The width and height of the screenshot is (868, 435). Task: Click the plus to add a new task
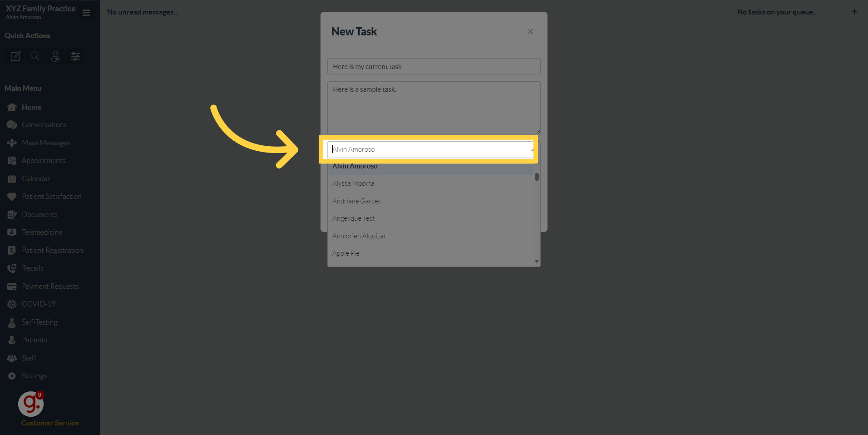click(x=854, y=12)
